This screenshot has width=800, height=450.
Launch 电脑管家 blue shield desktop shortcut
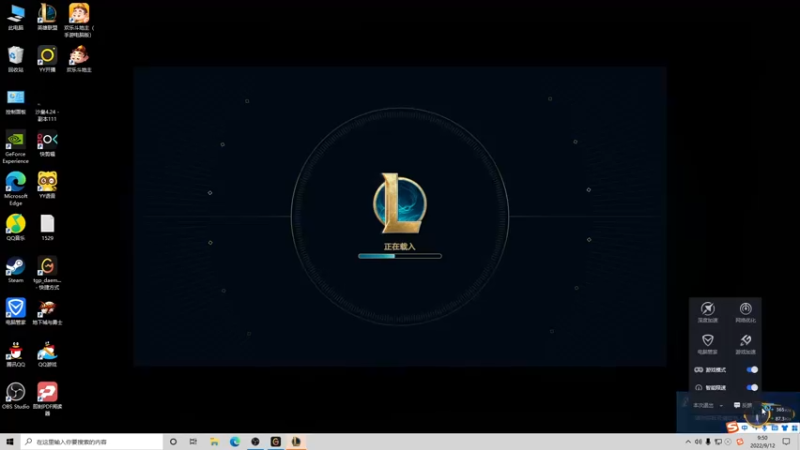(16, 312)
